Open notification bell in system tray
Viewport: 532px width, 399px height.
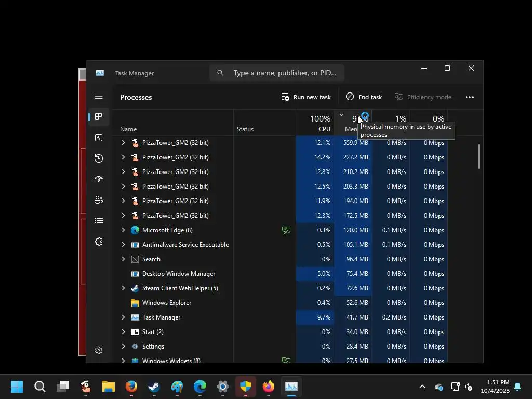click(x=518, y=387)
